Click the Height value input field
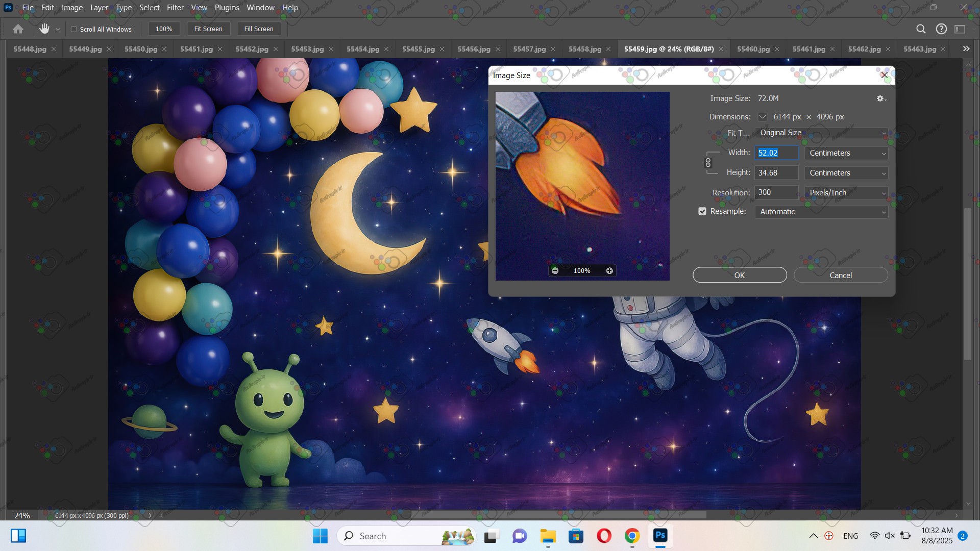 [776, 173]
